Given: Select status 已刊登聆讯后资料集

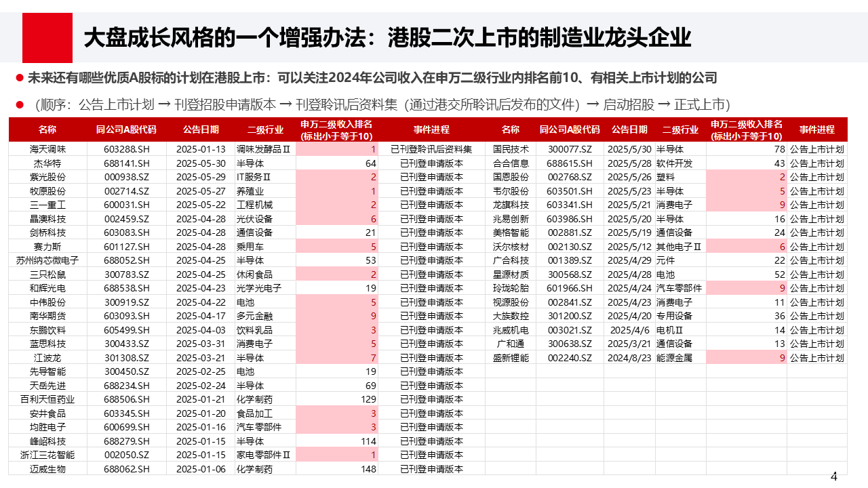Looking at the screenshot, I should tap(431, 149).
